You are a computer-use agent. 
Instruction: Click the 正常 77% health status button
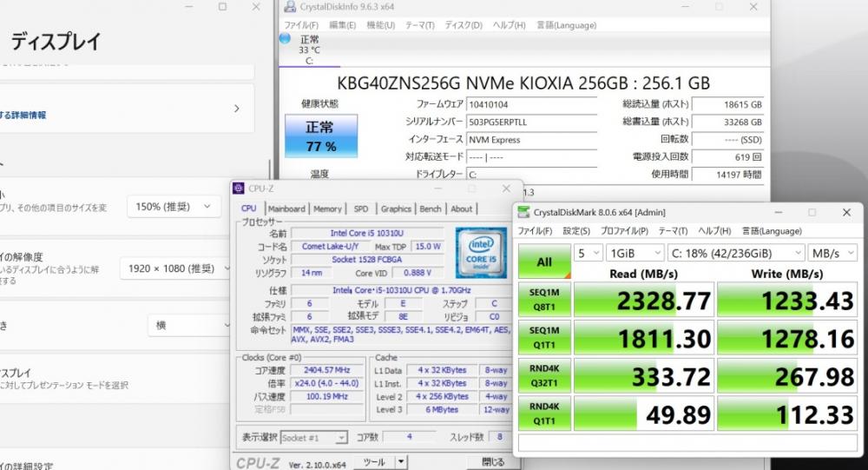(x=321, y=136)
